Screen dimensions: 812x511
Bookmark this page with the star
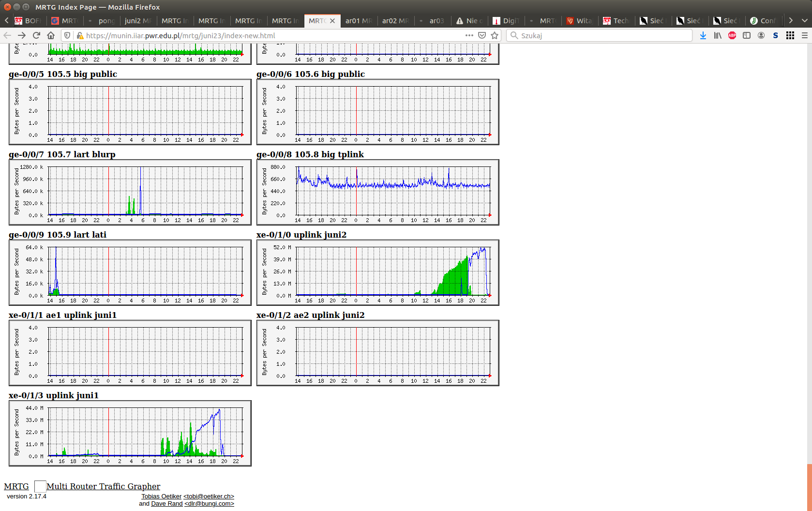point(495,35)
